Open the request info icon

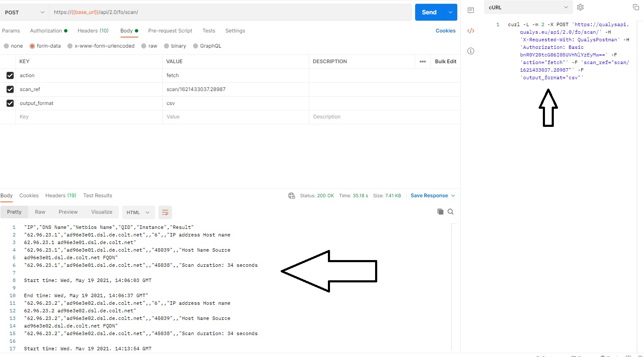[471, 51]
